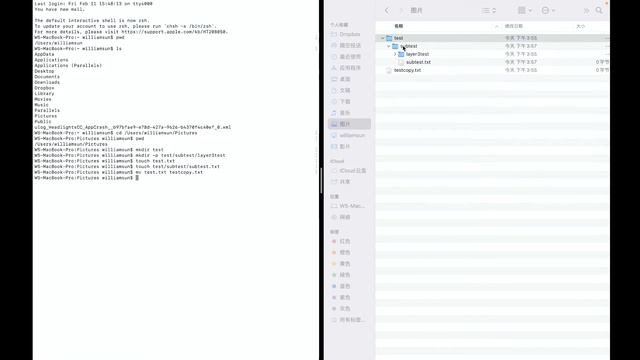The height and width of the screenshot is (360, 640).
Task: Open 最近使用 (Recents) in sidebar
Action: [349, 57]
